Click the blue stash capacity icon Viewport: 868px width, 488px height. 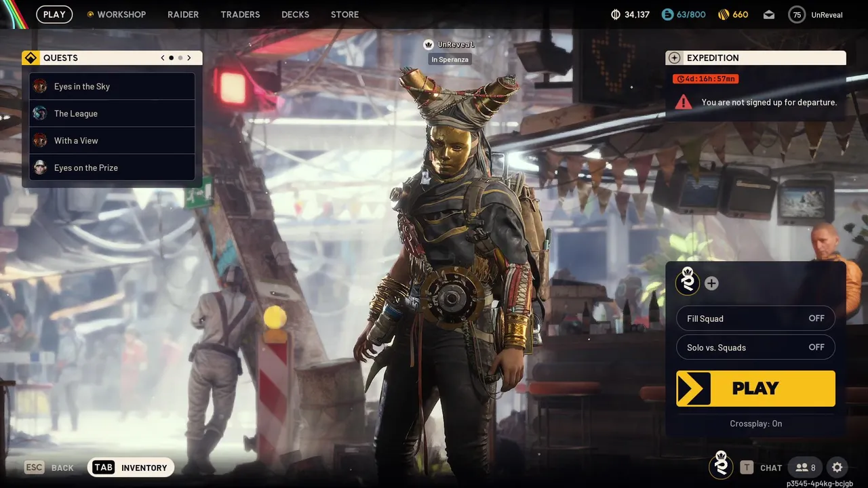click(x=667, y=14)
